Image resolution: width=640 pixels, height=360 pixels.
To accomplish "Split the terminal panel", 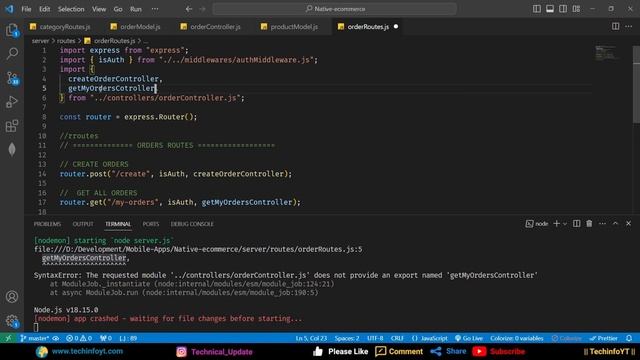I will click(576, 224).
